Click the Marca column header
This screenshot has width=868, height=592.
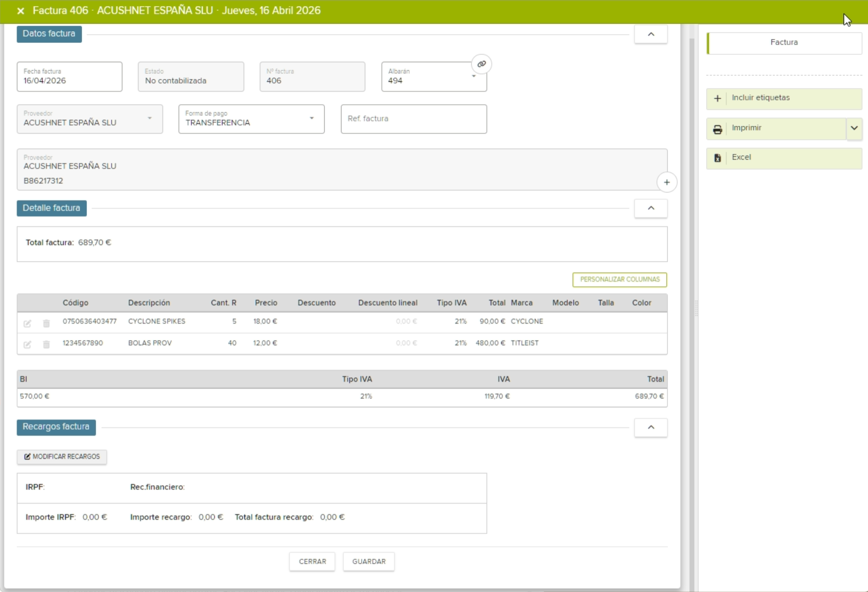522,303
